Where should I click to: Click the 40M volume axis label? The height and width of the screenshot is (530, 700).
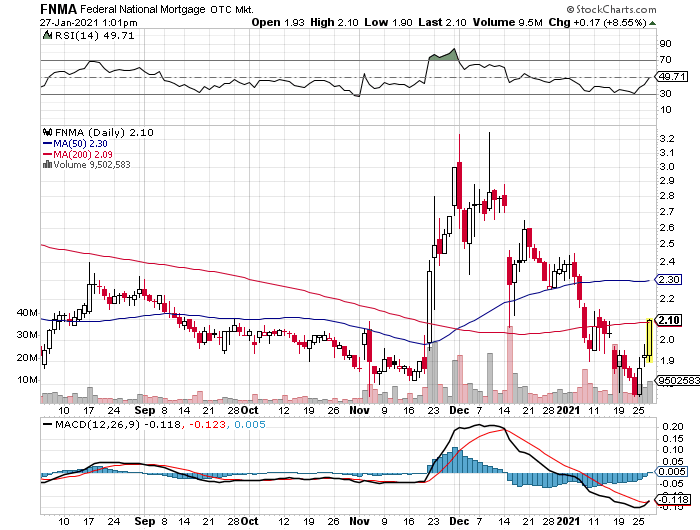(x=27, y=313)
